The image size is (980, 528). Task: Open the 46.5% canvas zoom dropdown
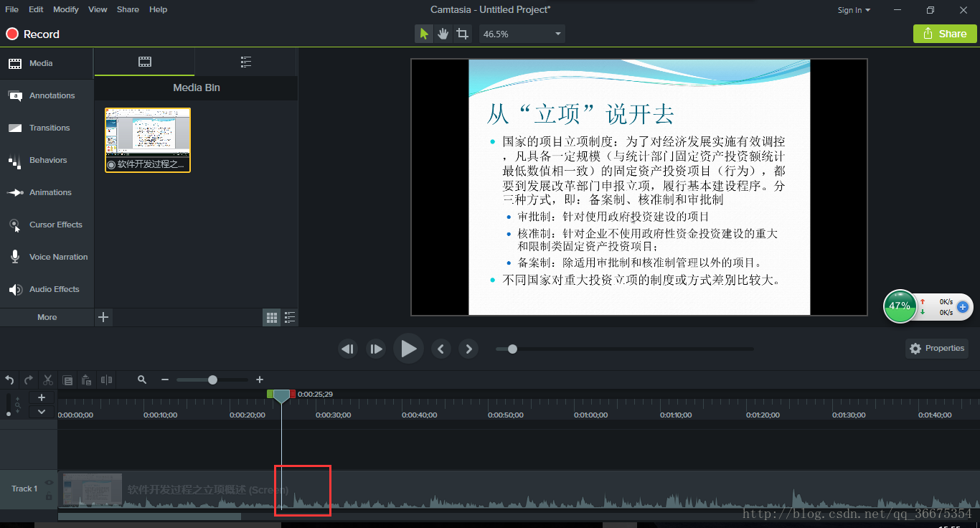[522, 34]
